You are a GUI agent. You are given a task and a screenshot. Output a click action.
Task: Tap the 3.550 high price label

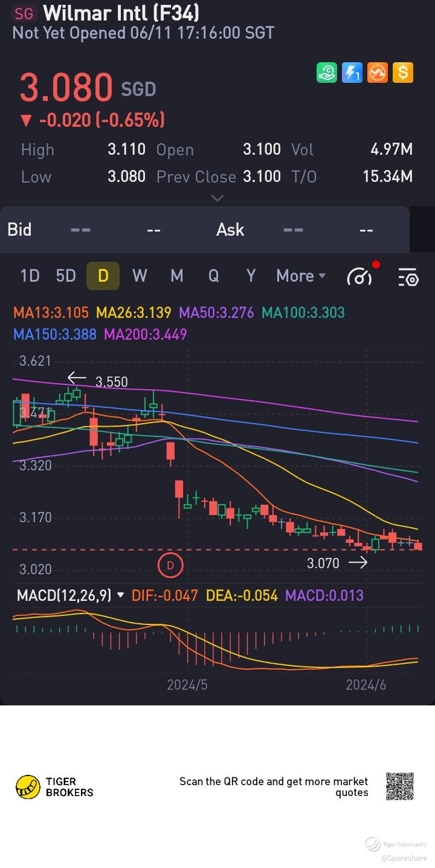pyautogui.click(x=112, y=382)
